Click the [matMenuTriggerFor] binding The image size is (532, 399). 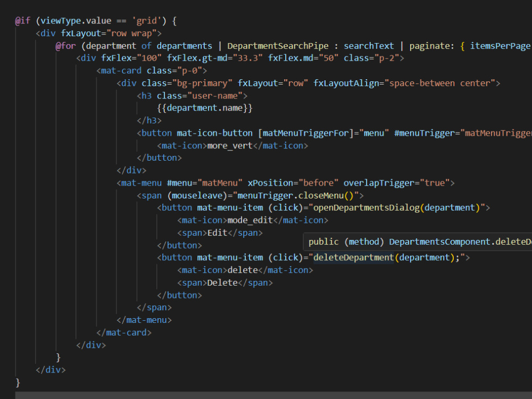pos(306,133)
